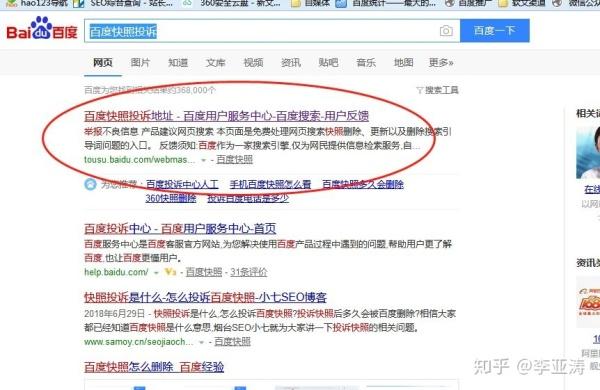Open the 资讯 tab
This screenshot has height=390, width=600.
pos(291,62)
